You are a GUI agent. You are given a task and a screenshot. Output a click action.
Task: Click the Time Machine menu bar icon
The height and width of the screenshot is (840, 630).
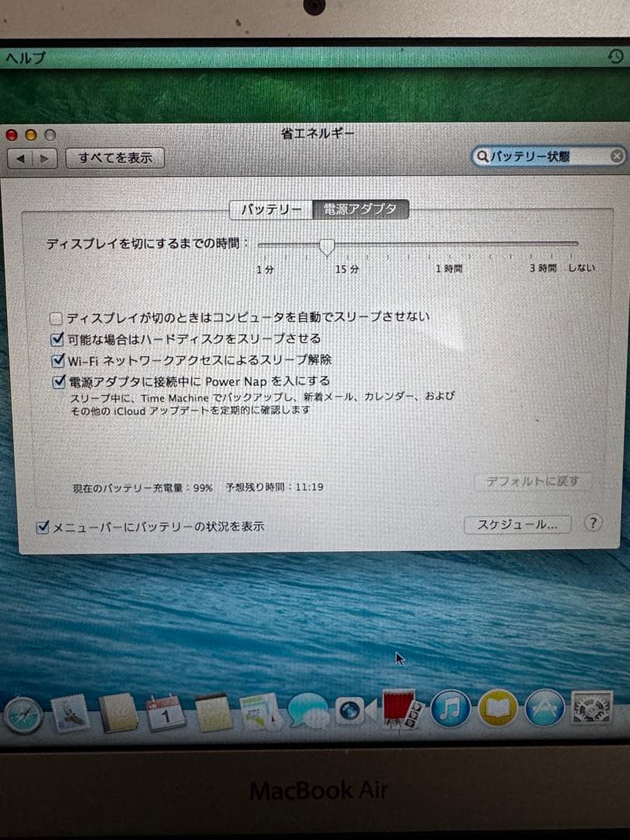pyautogui.click(x=615, y=56)
